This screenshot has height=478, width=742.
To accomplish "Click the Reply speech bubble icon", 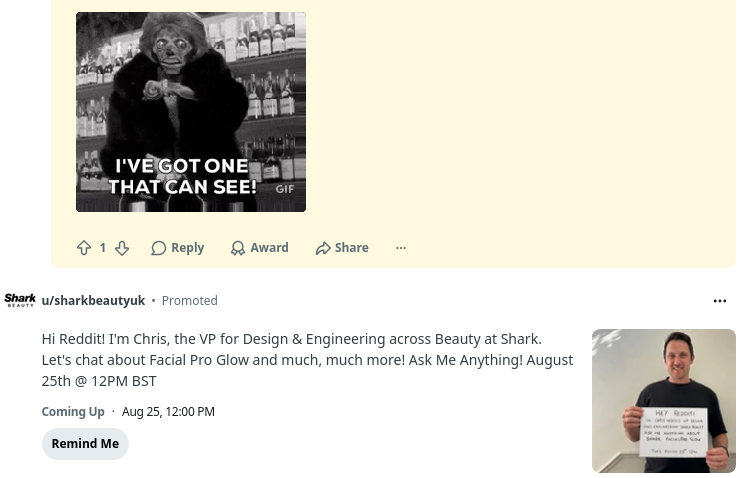I will click(159, 248).
